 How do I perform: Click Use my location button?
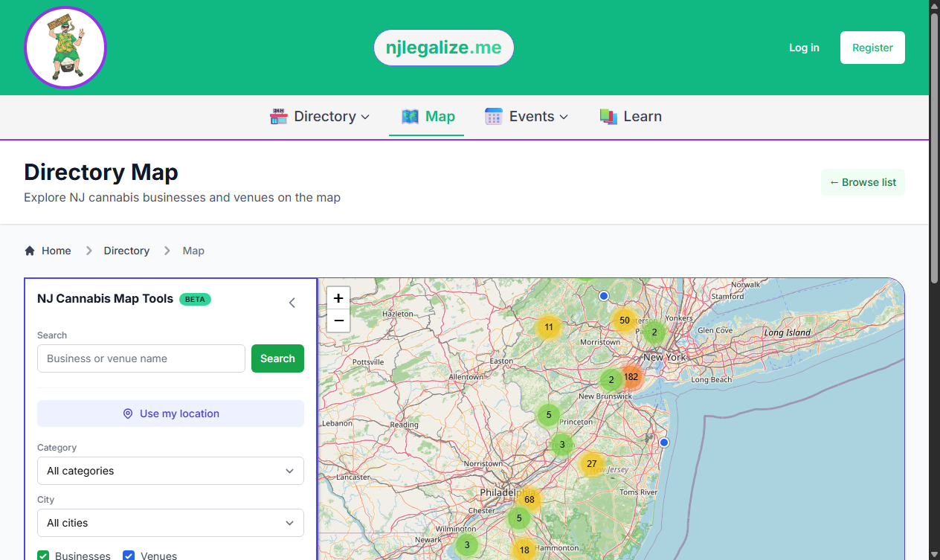click(170, 413)
